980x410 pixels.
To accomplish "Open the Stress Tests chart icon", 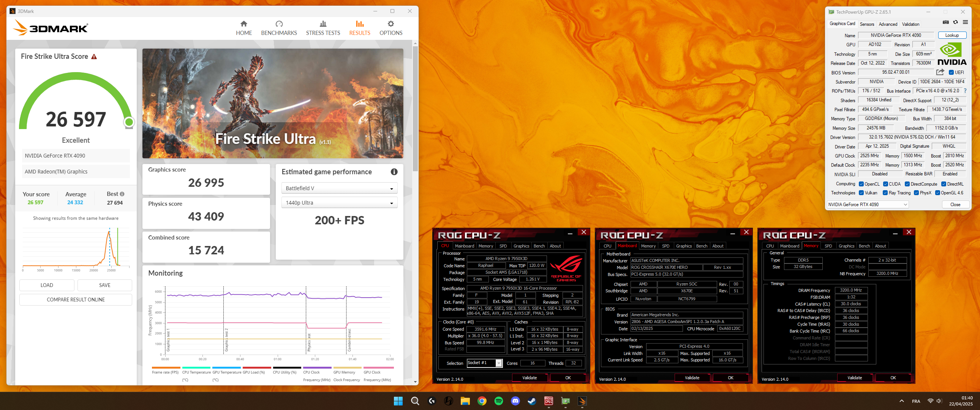I will coord(323,24).
